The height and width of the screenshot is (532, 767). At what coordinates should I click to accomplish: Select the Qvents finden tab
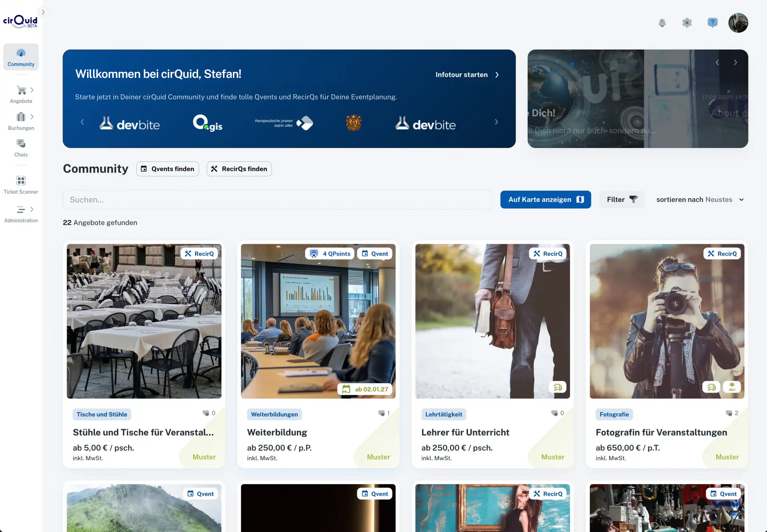tap(167, 169)
